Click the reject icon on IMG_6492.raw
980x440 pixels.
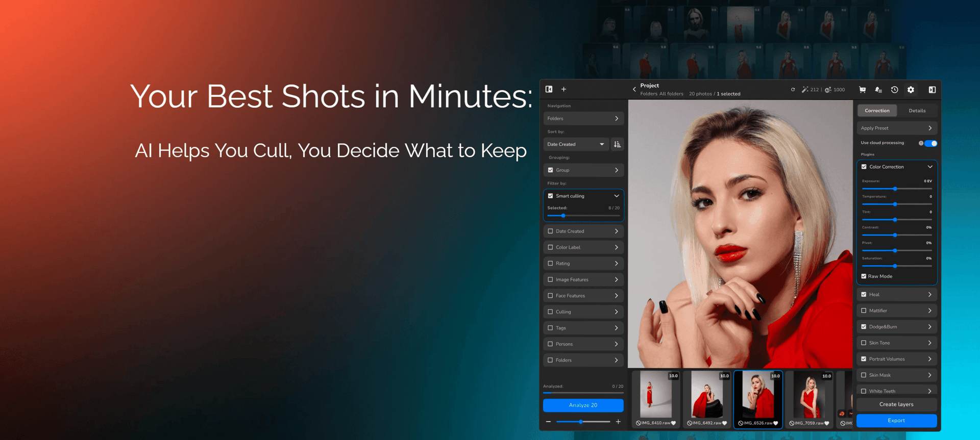tap(690, 423)
